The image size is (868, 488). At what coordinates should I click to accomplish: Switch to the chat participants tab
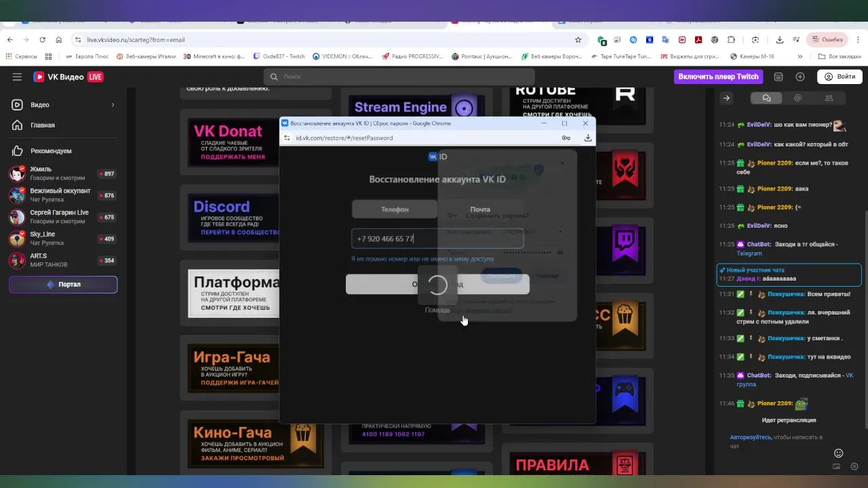click(x=829, y=98)
